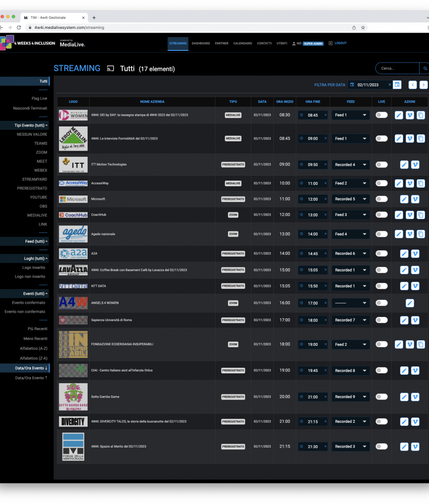
Task: Click the search magnifier icon
Action: (425, 69)
